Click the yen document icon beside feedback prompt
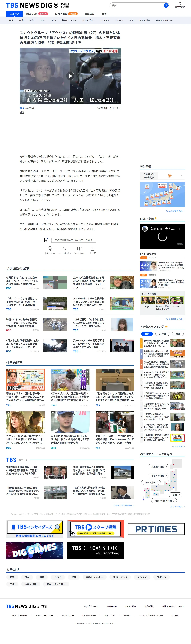Image resolution: width=191 pixels, height=644 pixels. tap(46, 240)
